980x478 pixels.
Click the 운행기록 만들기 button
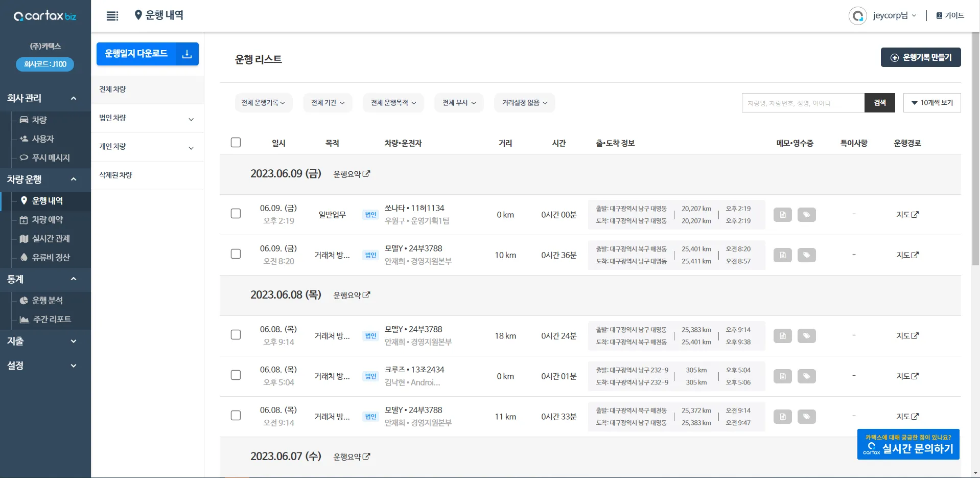coord(921,57)
